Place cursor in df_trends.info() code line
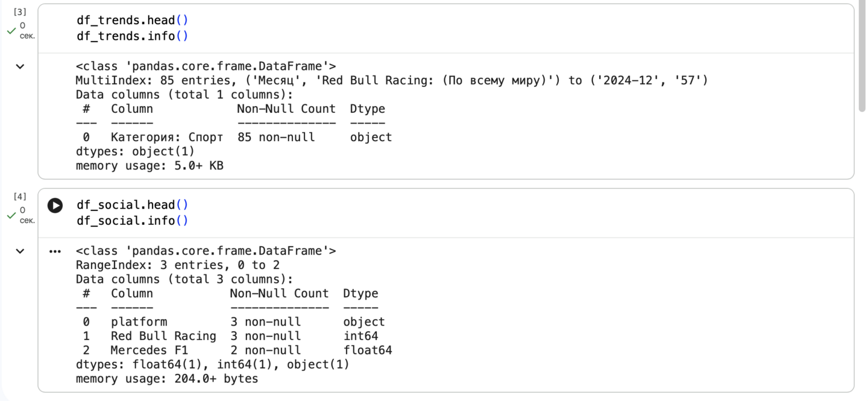868x401 pixels. (x=132, y=36)
